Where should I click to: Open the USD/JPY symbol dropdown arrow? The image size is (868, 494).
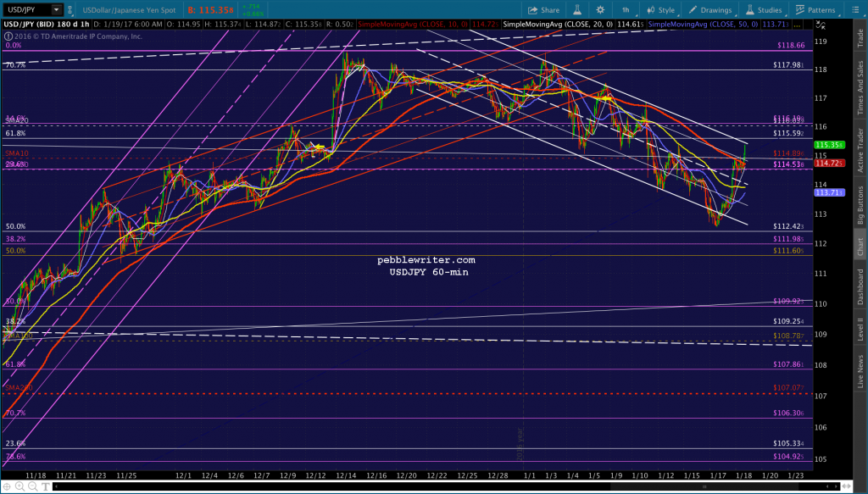[57, 10]
